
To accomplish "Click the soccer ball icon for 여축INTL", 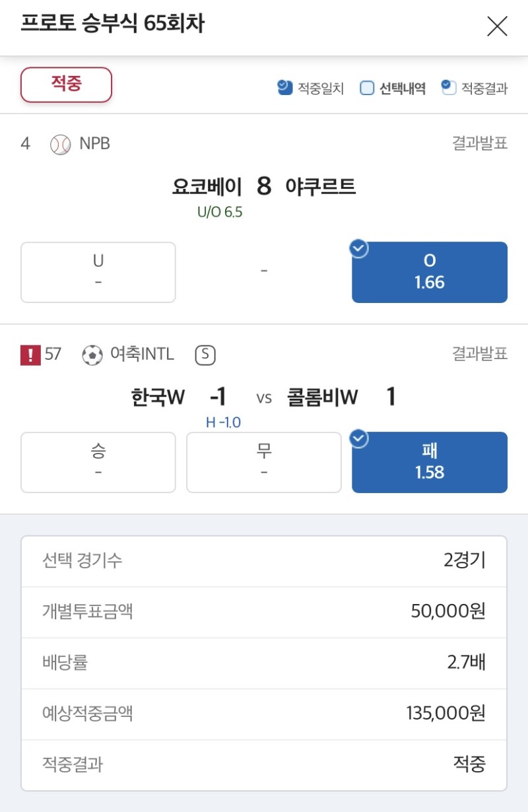I will (92, 355).
